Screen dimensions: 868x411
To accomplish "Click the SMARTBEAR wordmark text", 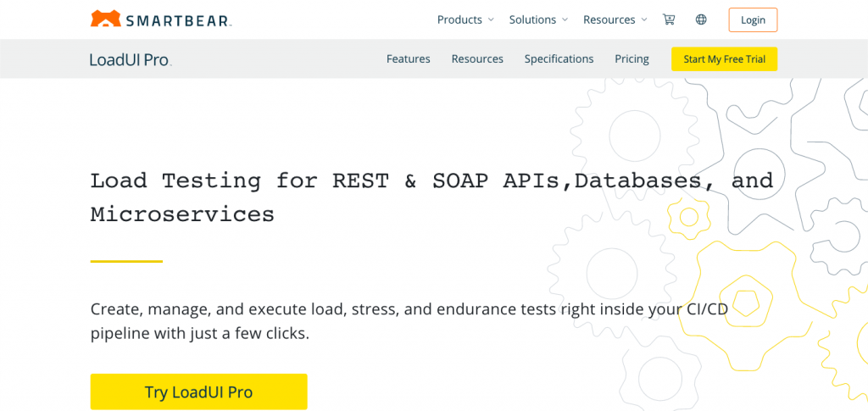I will coord(179,21).
